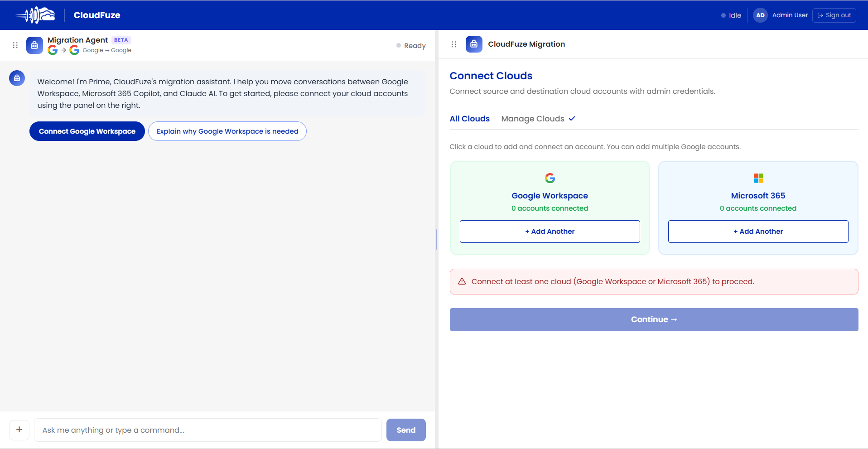Click the checkmark next to Manage Clouds
The image size is (868, 449).
(x=572, y=119)
